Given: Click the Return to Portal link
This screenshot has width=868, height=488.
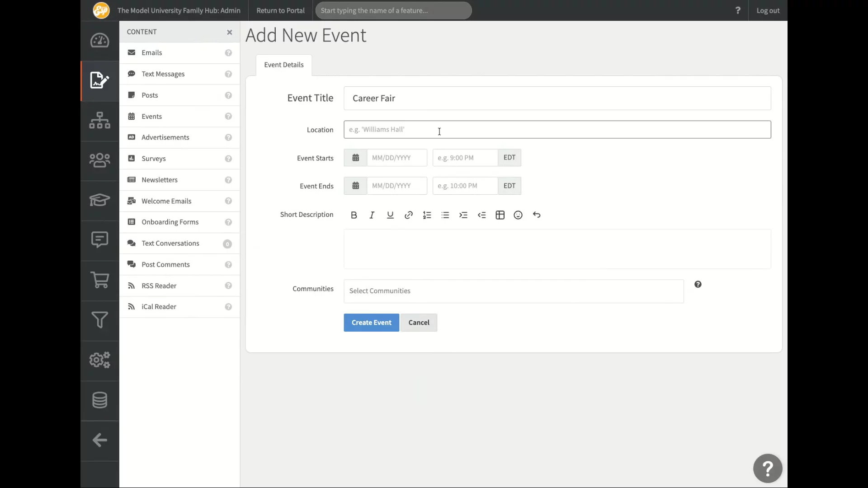Looking at the screenshot, I should (280, 10).
